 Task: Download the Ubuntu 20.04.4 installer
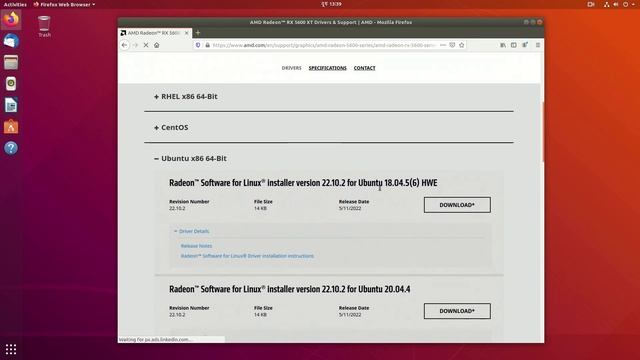pos(457,311)
